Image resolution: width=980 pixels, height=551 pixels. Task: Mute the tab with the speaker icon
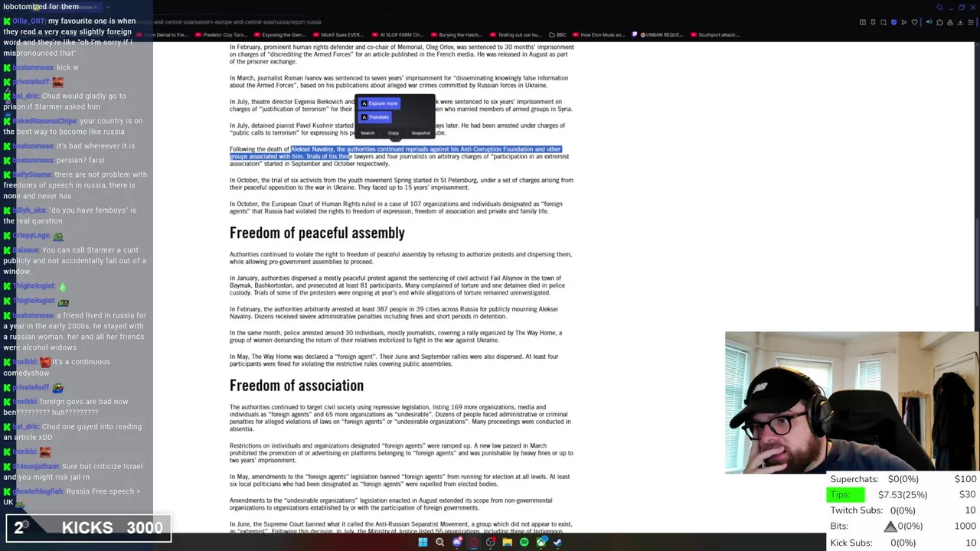pos(929,22)
